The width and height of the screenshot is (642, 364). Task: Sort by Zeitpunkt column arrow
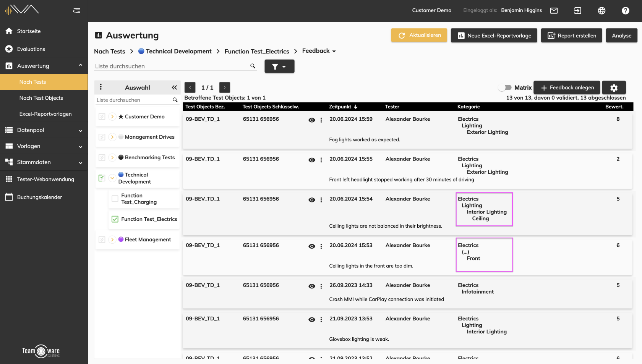coord(356,107)
